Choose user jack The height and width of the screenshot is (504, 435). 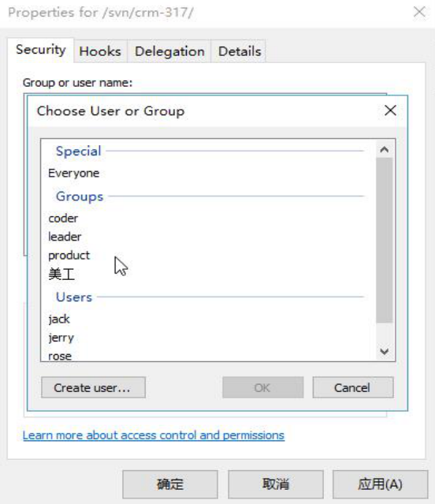(59, 319)
